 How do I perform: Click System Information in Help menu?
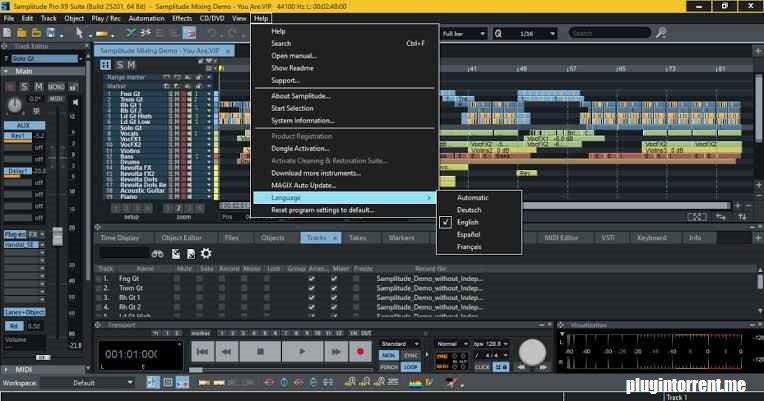point(303,120)
